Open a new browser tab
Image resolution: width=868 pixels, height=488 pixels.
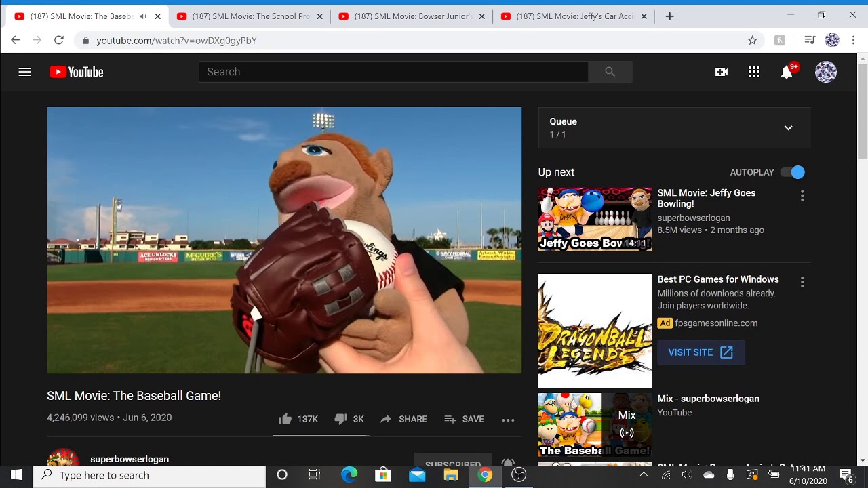pos(669,16)
